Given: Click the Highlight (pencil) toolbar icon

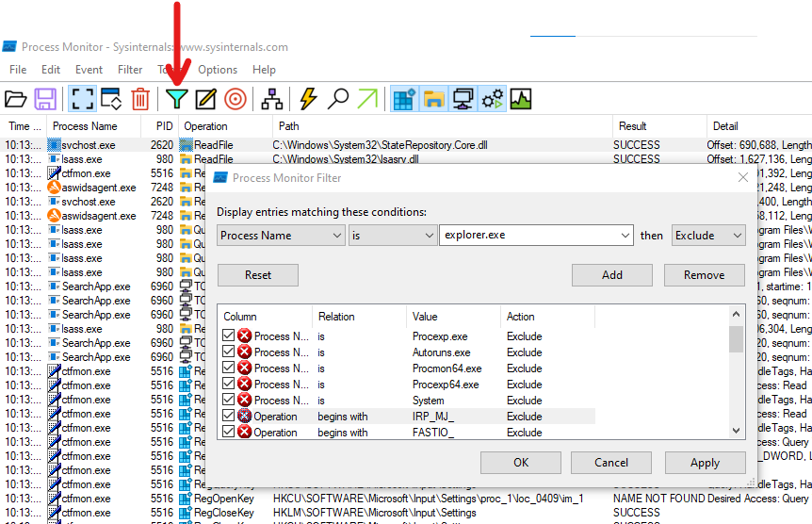Looking at the screenshot, I should coord(205,99).
